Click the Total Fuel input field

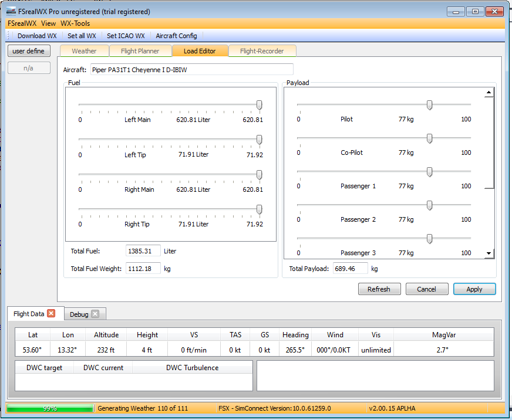(x=143, y=251)
